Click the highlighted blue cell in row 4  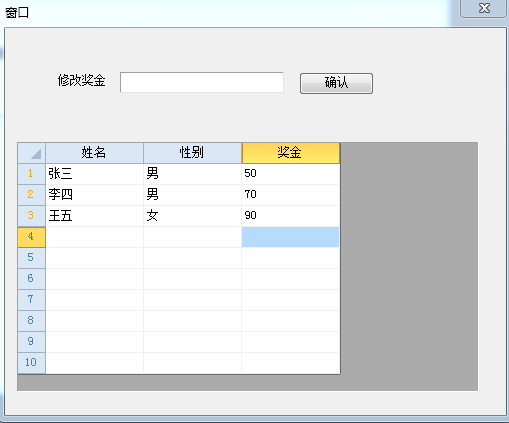click(291, 237)
